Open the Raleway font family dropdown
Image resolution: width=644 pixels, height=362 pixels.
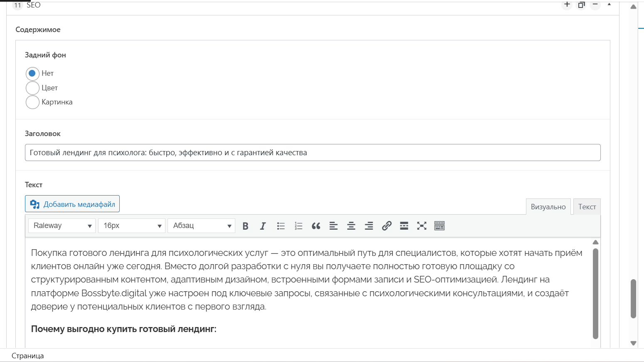[62, 226]
